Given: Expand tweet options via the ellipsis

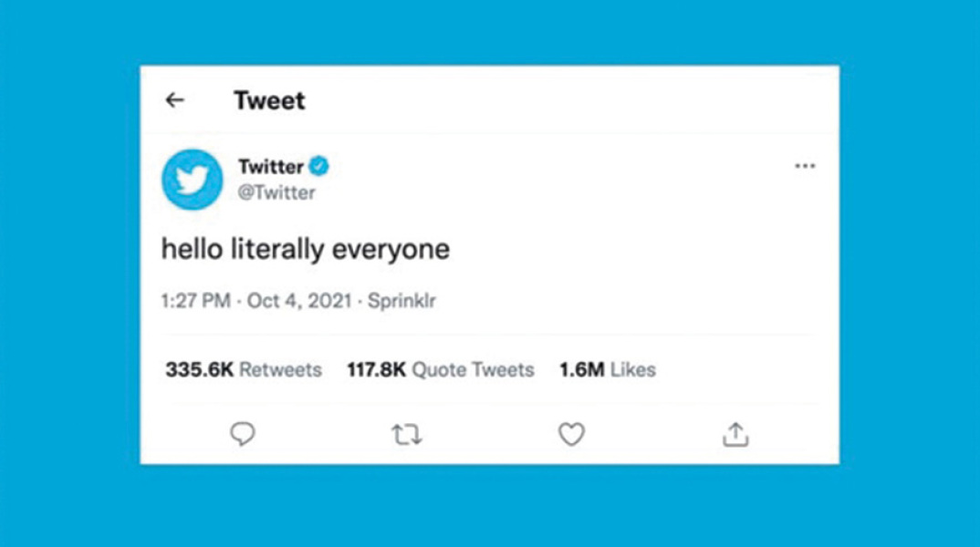Looking at the screenshot, I should coord(805,165).
